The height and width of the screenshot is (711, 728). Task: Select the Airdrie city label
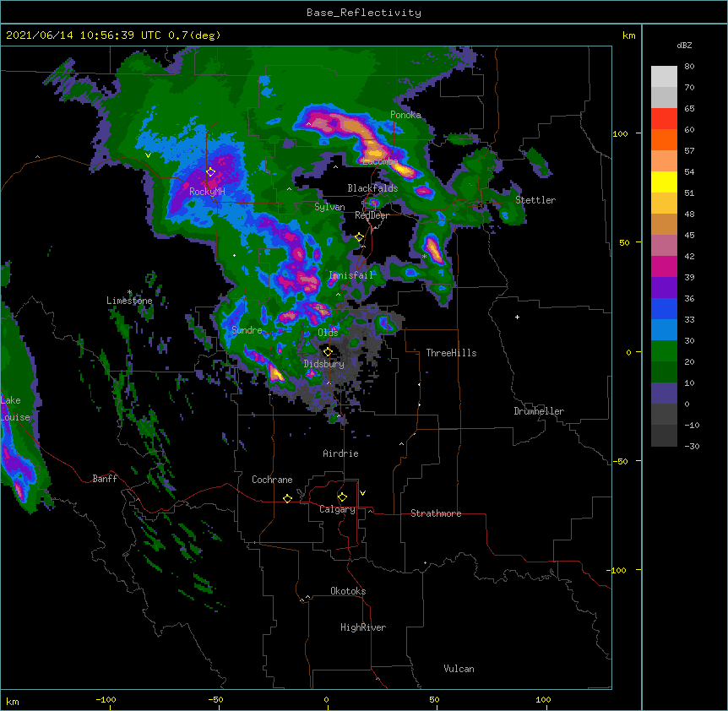[341, 453]
